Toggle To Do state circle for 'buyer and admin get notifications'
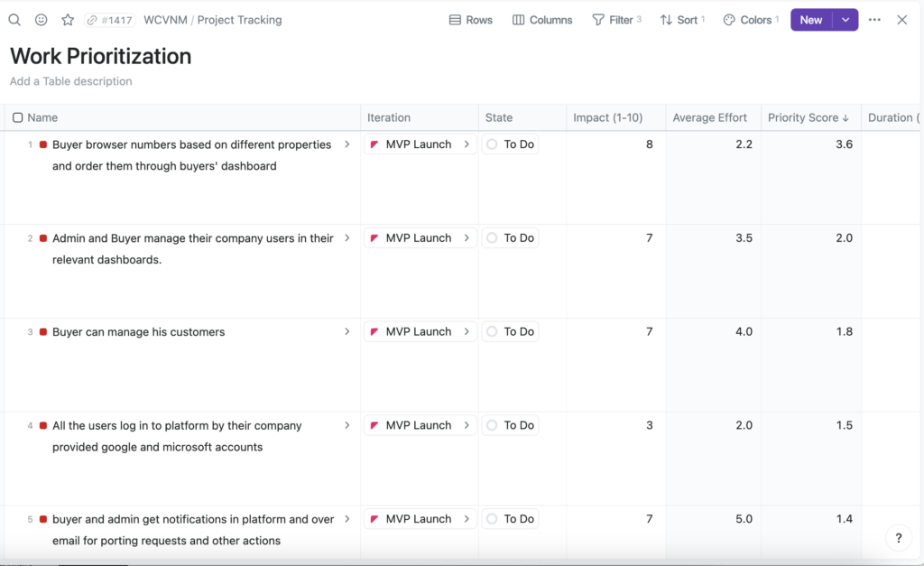The height and width of the screenshot is (566, 924). 492,519
